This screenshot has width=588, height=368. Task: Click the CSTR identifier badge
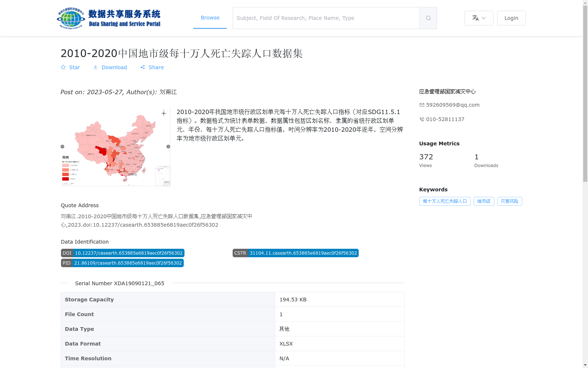point(295,253)
